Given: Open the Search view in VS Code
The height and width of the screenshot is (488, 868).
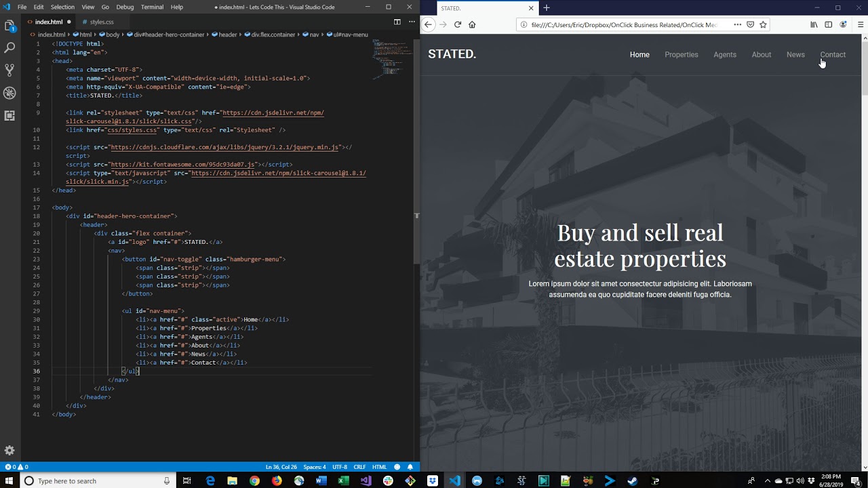Looking at the screenshot, I should (9, 47).
